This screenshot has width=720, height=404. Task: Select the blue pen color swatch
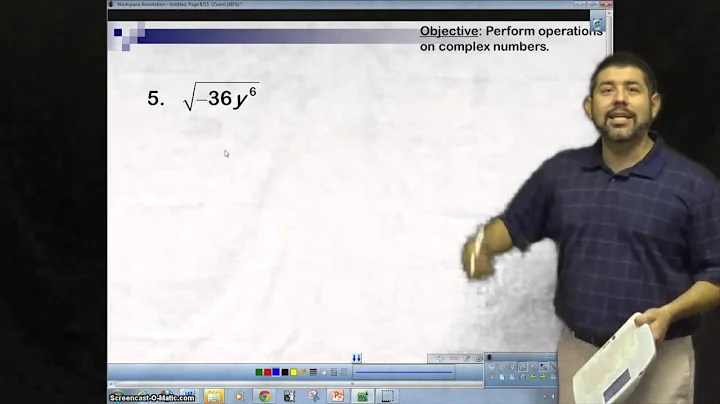pos(276,372)
